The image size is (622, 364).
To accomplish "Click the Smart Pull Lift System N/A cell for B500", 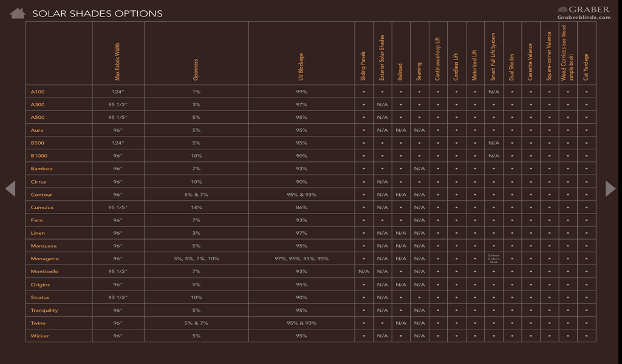I will [x=493, y=143].
